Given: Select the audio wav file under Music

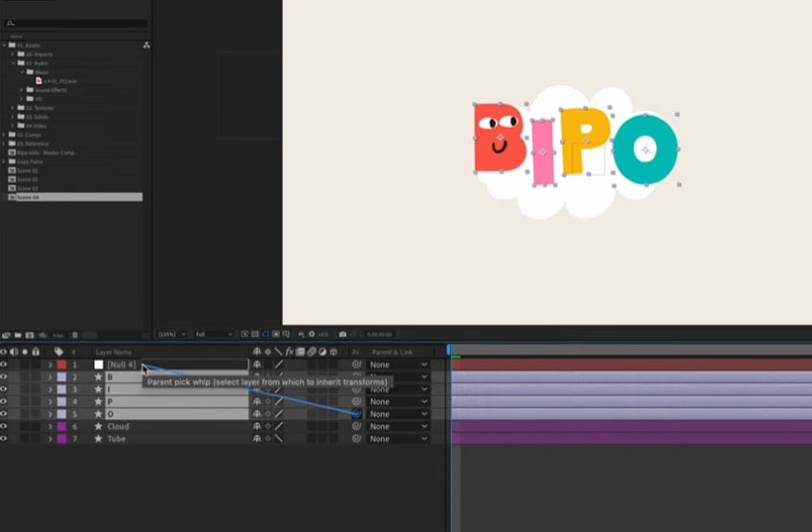Looking at the screenshot, I should [x=60, y=81].
